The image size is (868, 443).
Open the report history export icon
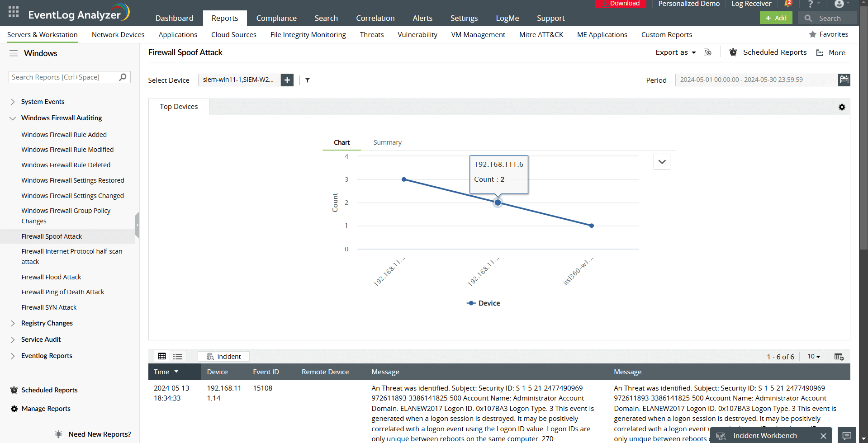pos(707,52)
